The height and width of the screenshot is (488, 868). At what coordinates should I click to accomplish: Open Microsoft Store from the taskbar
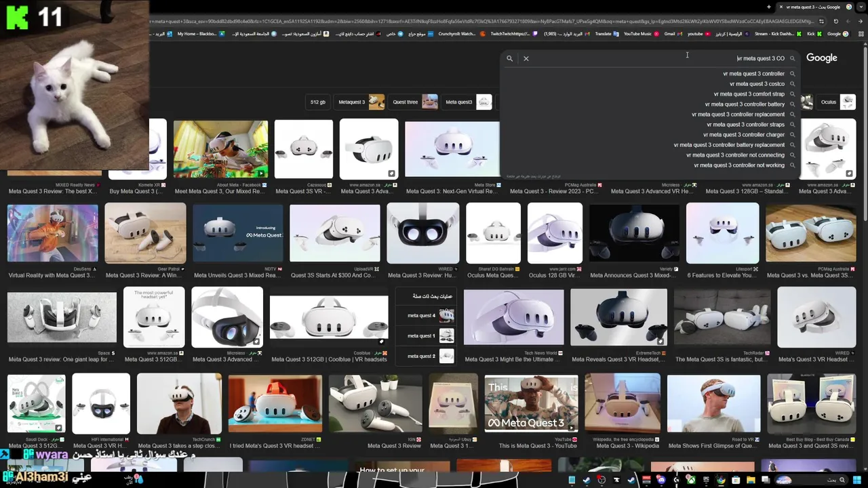(736, 480)
